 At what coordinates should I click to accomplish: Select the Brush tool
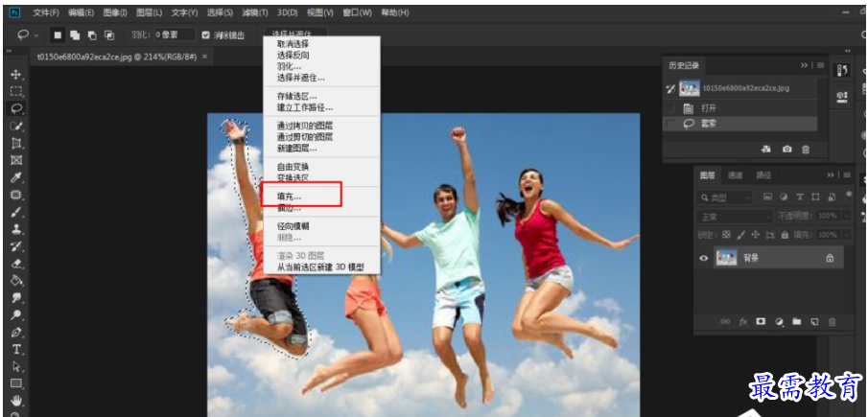[16, 212]
